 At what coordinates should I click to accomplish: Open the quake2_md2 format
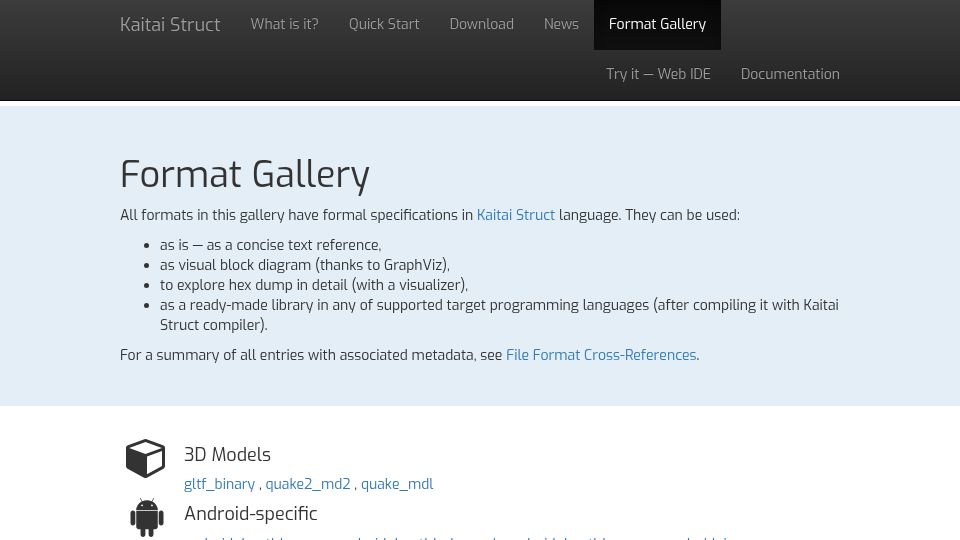(x=308, y=484)
